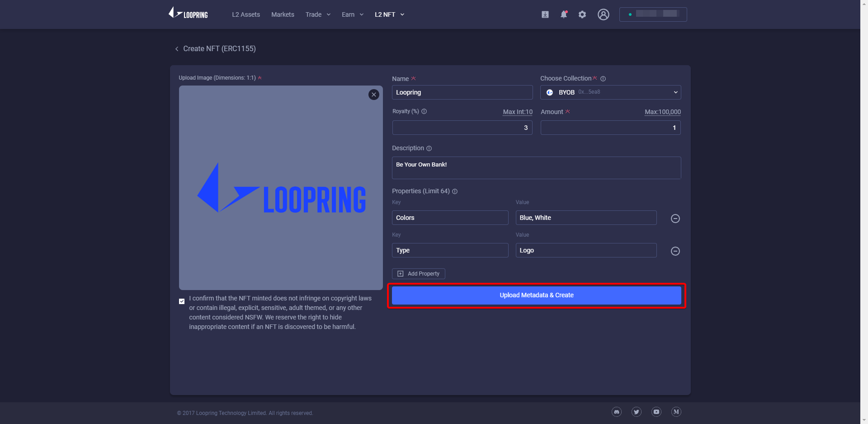Image resolution: width=868 pixels, height=424 pixels.
Task: Remove the Type property row
Action: pyautogui.click(x=675, y=251)
